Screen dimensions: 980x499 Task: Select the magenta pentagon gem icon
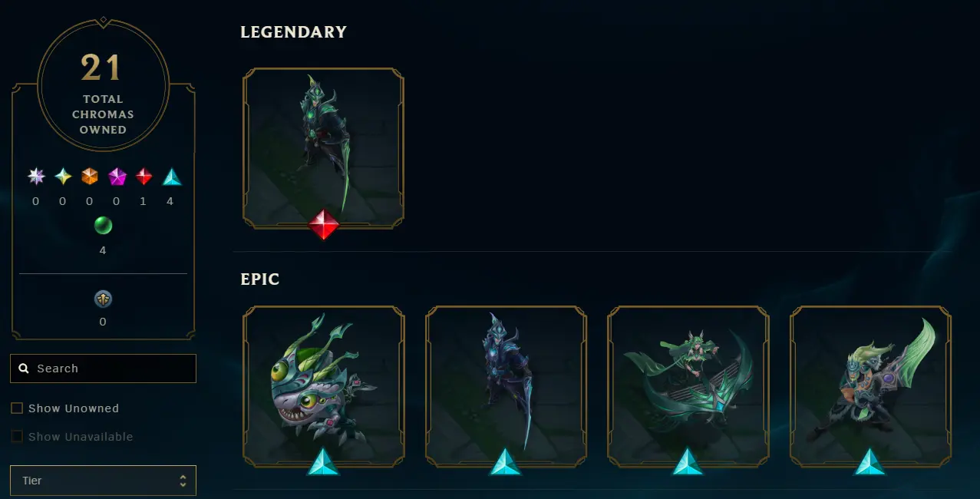coord(117,177)
